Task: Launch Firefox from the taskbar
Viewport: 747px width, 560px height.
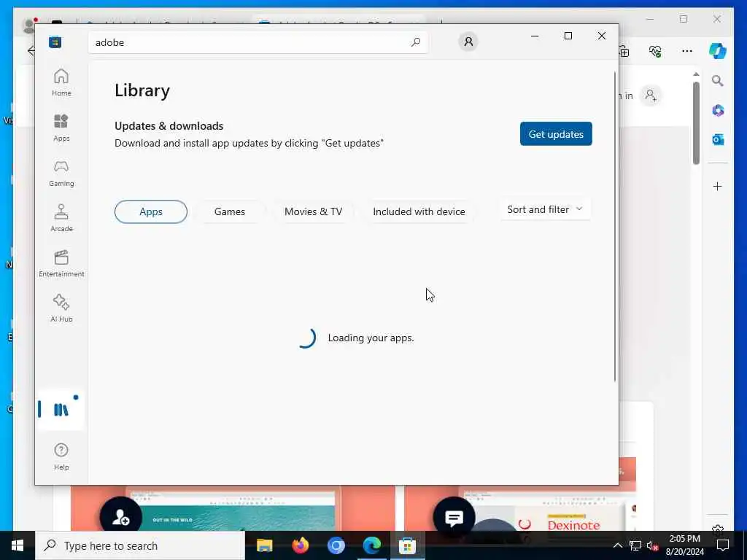Action: click(x=300, y=545)
